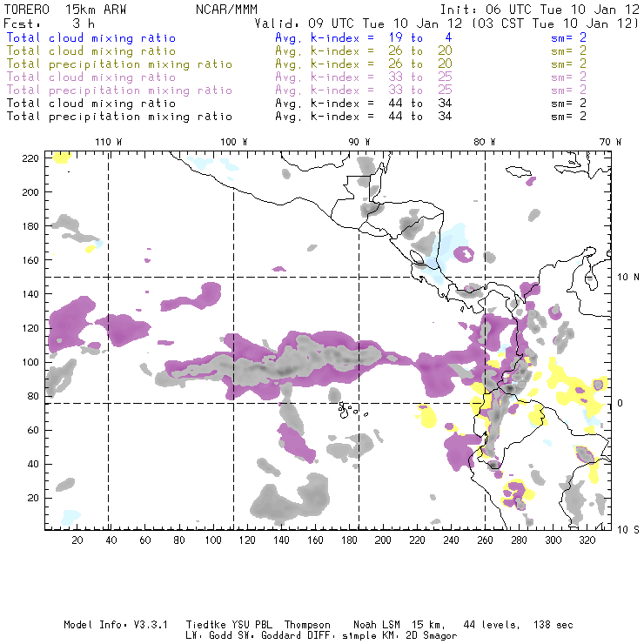Image resolution: width=644 pixels, height=644 pixels.
Task: Select the y-axis tick label '220'
Action: (30, 158)
